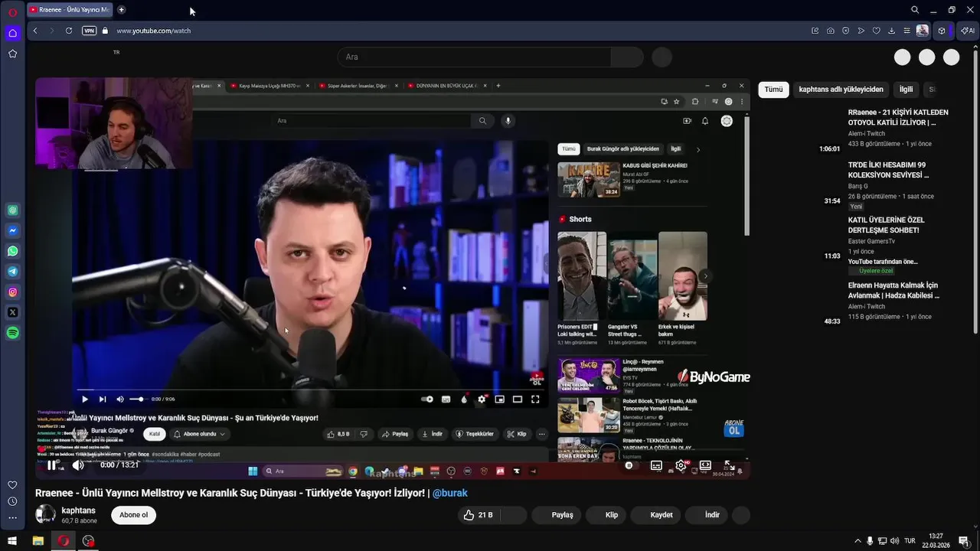Open search tabs magnifier in title bar

point(915,10)
